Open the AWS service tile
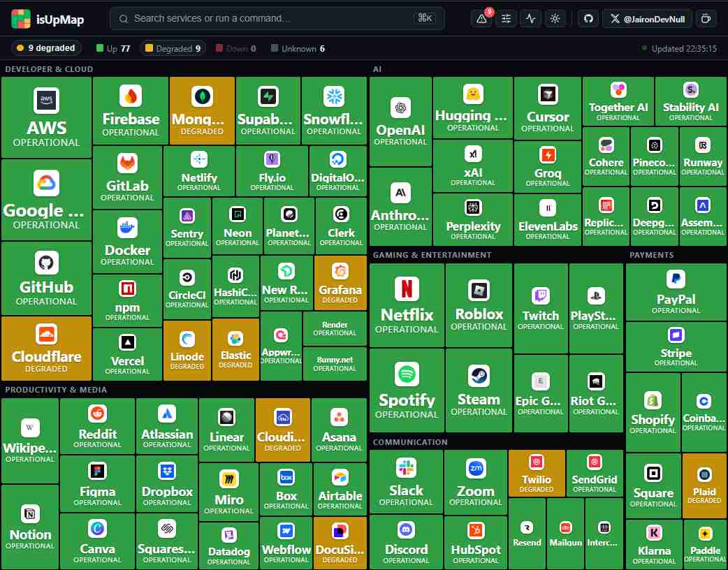 [x=46, y=117]
